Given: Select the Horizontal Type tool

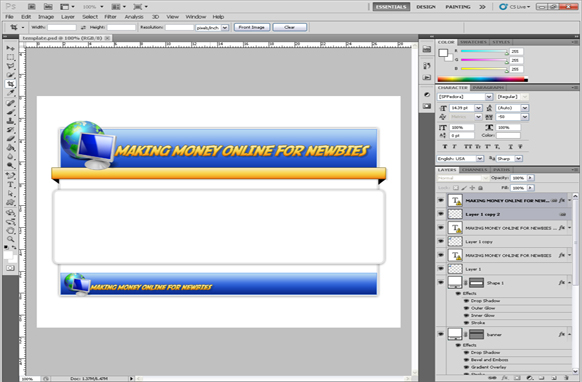Looking at the screenshot, I should coord(10,185).
